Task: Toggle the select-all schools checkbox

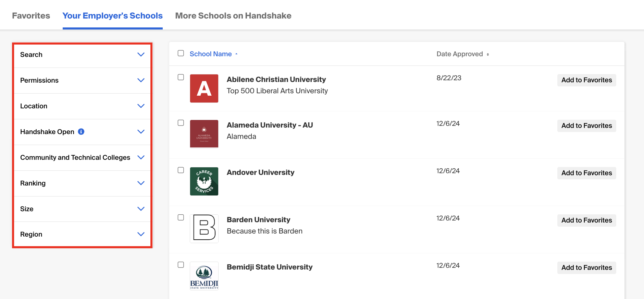Action: (181, 53)
